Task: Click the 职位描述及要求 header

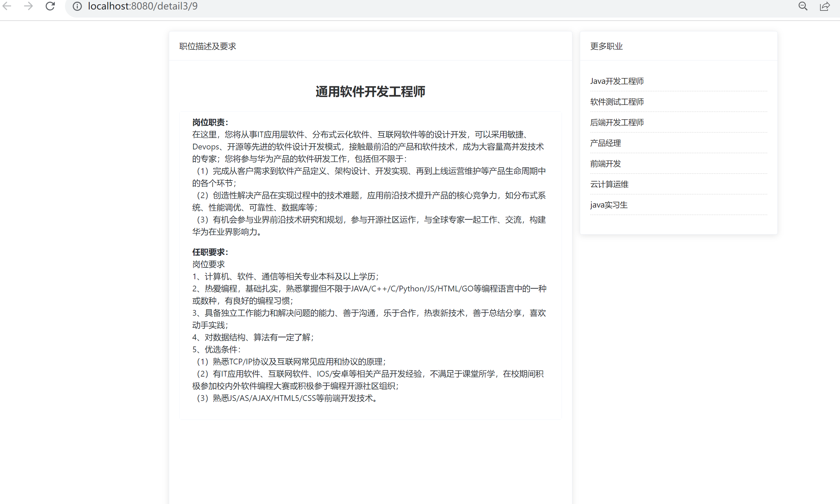Action: (x=207, y=46)
